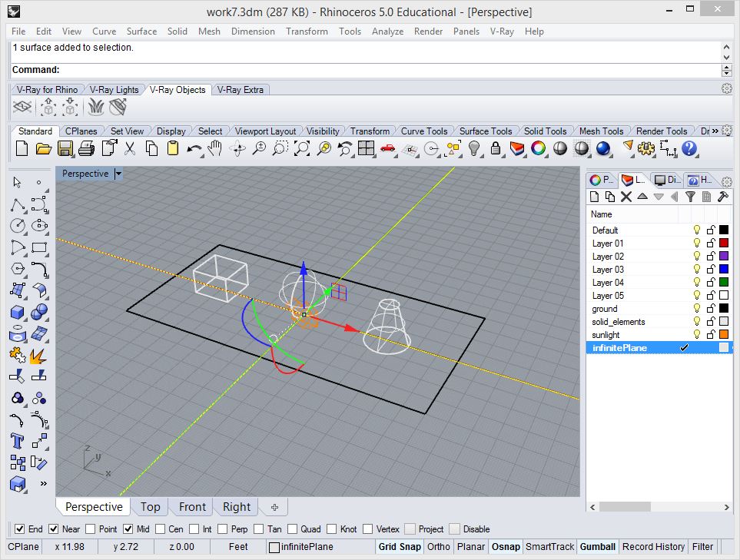Click the Print icon
Viewport: 740px width, 560px height.
[x=86, y=149]
